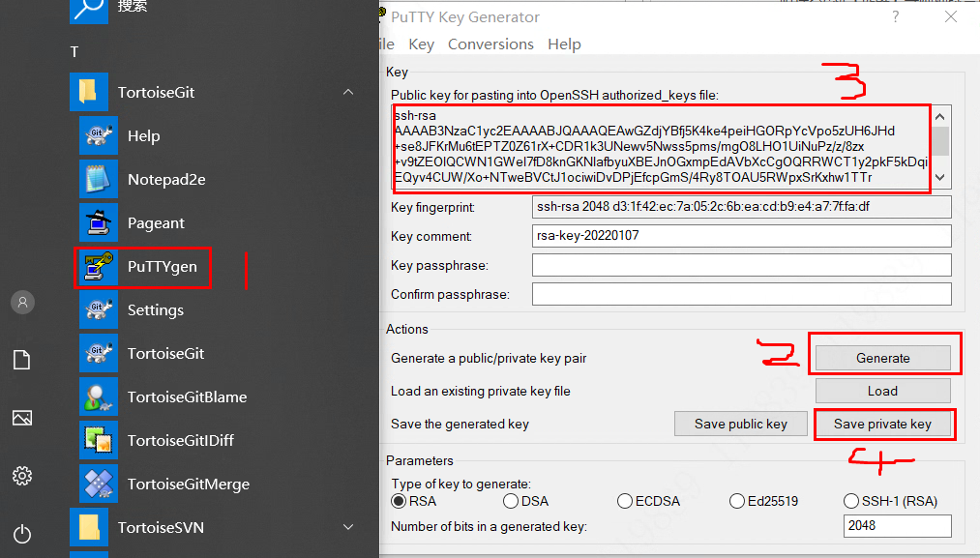Select SSH-1 (RSA) key type
This screenshot has height=558, width=980.
850,501
